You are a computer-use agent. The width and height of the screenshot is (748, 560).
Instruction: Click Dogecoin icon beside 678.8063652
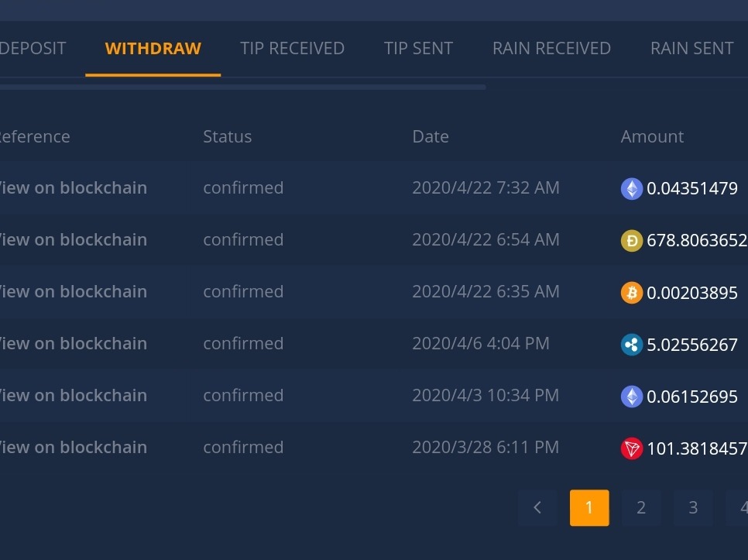[x=632, y=241]
